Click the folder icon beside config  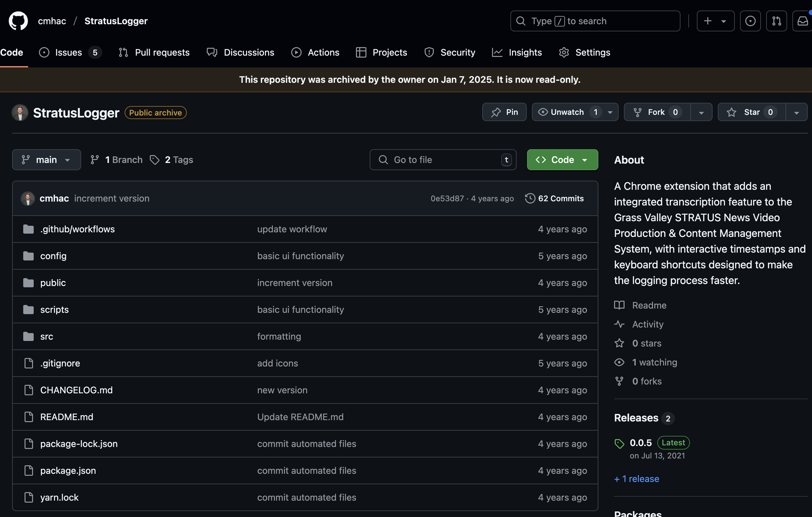tap(28, 256)
